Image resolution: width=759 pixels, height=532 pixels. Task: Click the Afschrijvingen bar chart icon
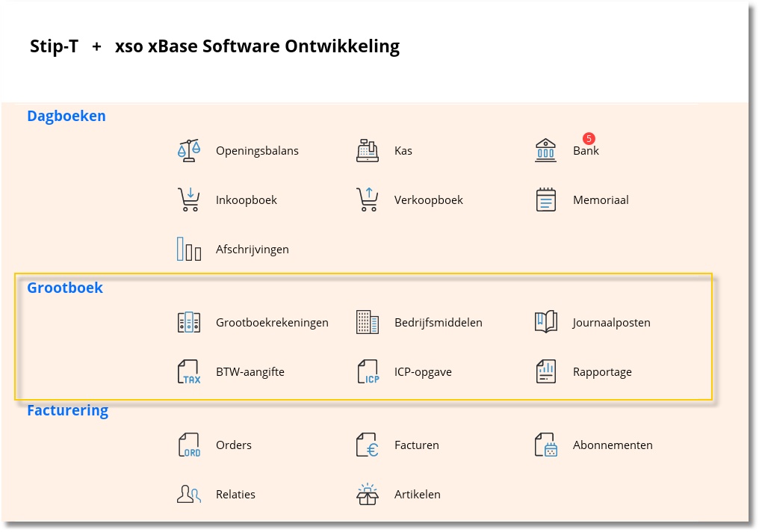click(189, 249)
